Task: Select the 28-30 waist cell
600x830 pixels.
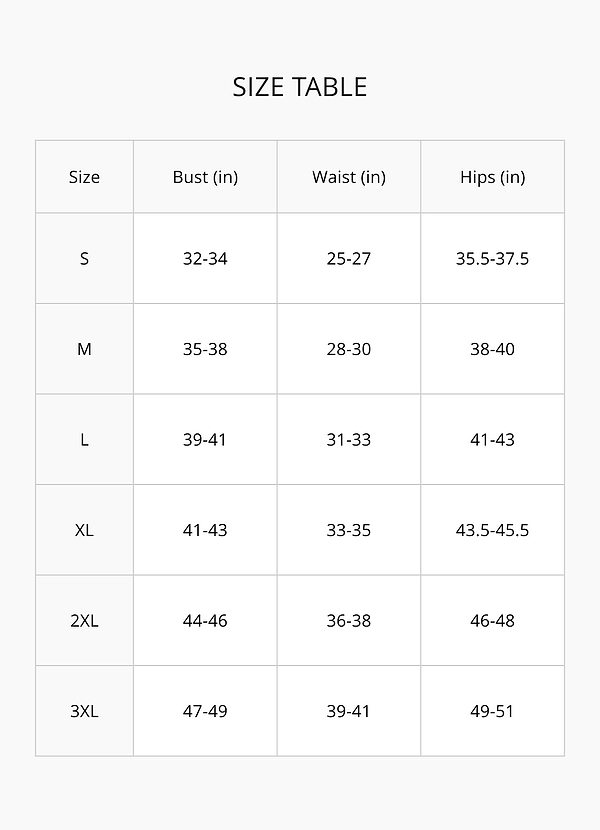Action: pyautogui.click(x=348, y=349)
